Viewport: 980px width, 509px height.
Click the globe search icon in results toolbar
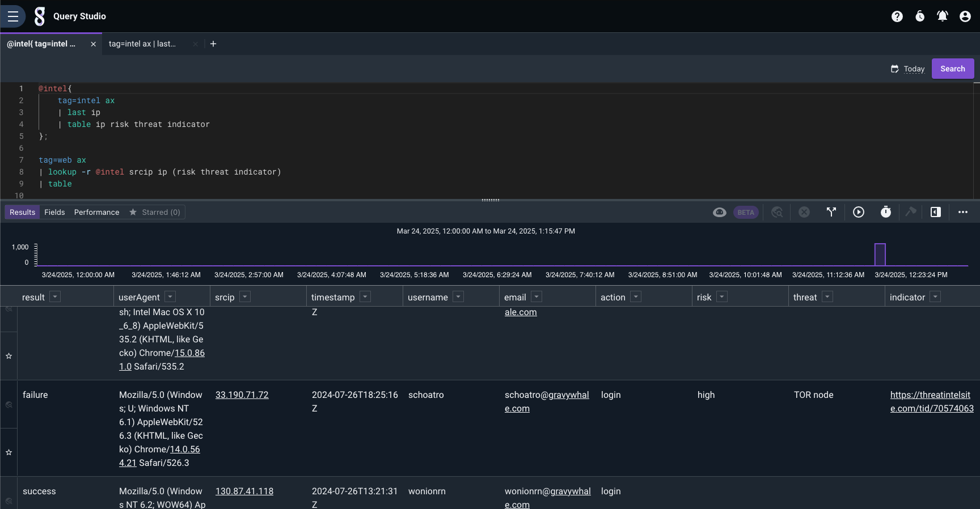tap(777, 212)
